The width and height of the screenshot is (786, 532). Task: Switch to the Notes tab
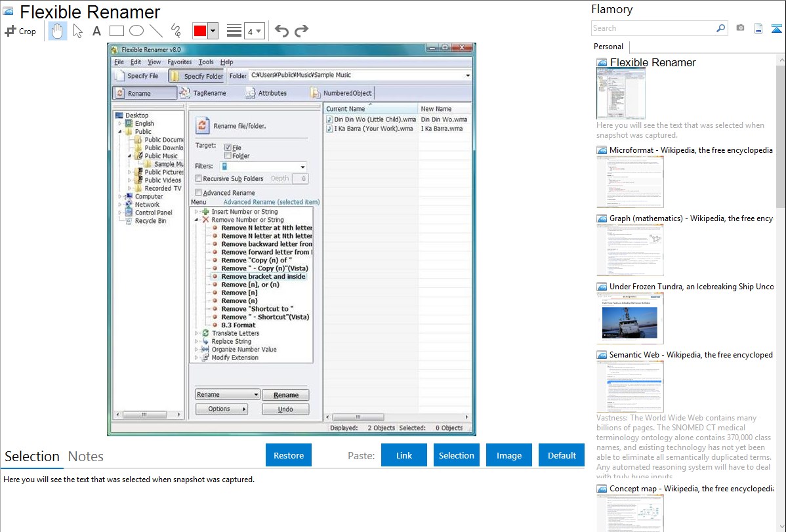(86, 457)
